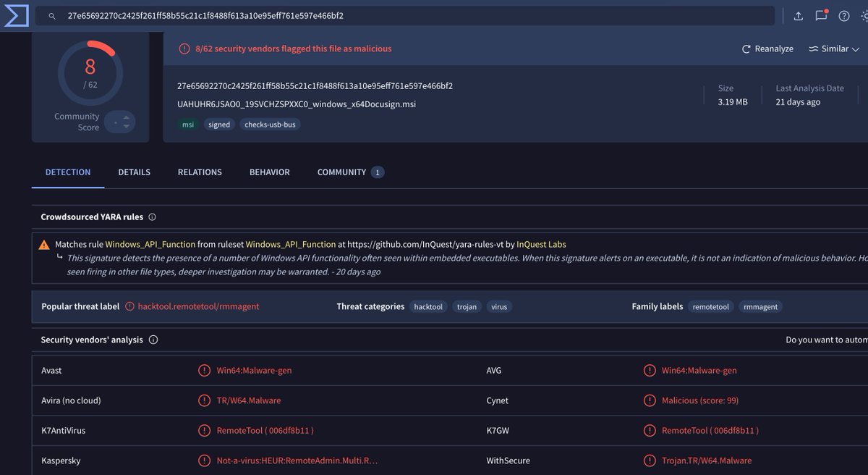This screenshot has height=475, width=868.
Task: Select the checks-usb-bus tag
Action: [x=271, y=125]
